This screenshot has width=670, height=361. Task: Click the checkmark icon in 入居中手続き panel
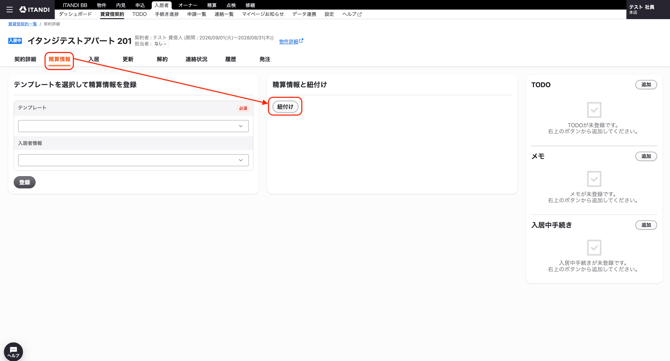tap(594, 247)
